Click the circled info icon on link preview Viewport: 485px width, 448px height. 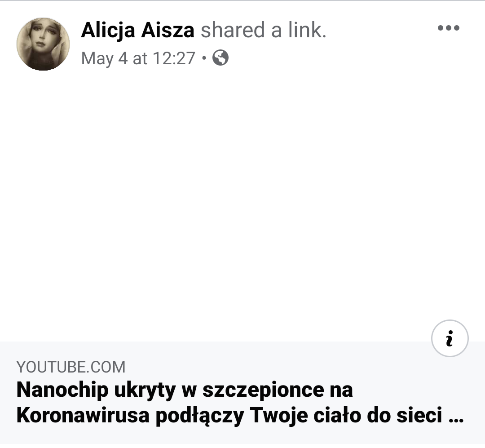coord(450,338)
